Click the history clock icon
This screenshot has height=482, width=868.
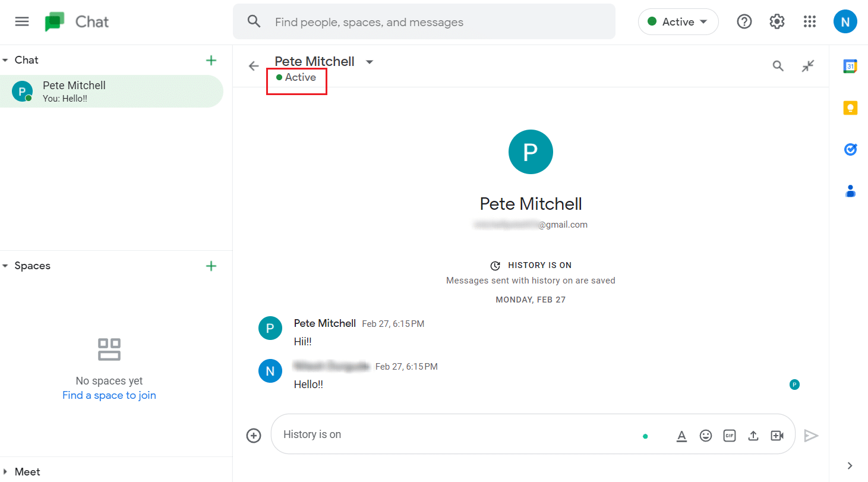(x=495, y=266)
